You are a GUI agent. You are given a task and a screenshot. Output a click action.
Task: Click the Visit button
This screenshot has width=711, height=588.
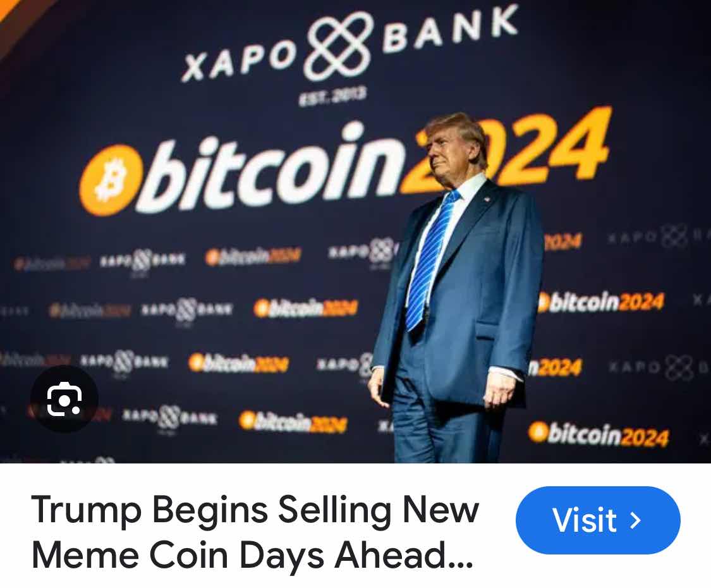tap(598, 520)
